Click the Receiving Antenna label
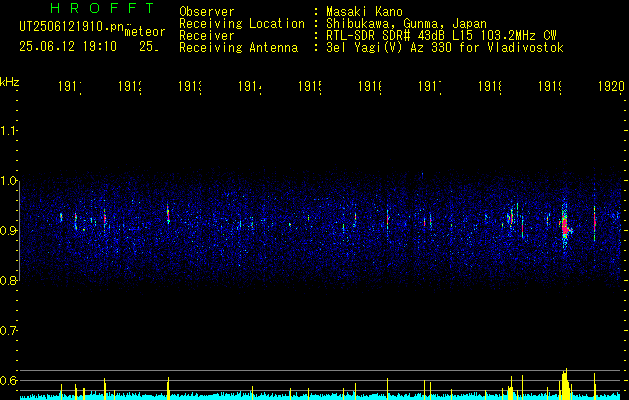 pos(238,48)
